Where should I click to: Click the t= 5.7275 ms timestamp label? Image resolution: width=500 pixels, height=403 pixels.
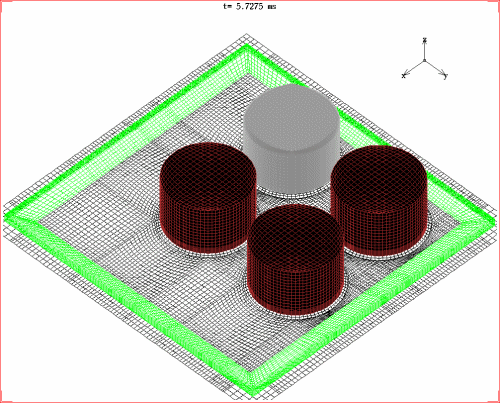(249, 6)
